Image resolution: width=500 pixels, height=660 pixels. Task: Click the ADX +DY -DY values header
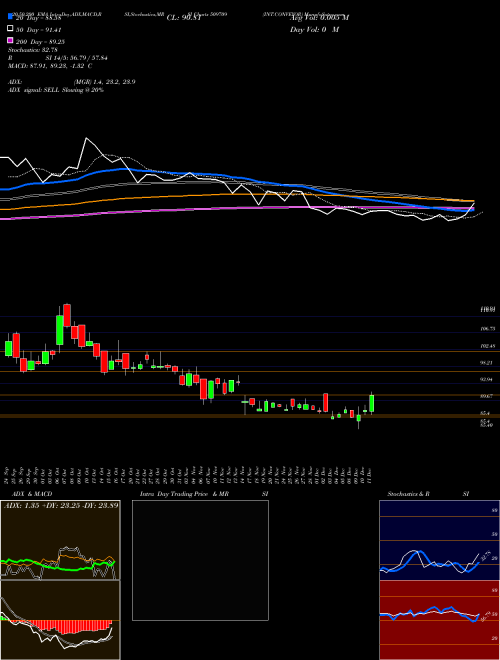61,505
